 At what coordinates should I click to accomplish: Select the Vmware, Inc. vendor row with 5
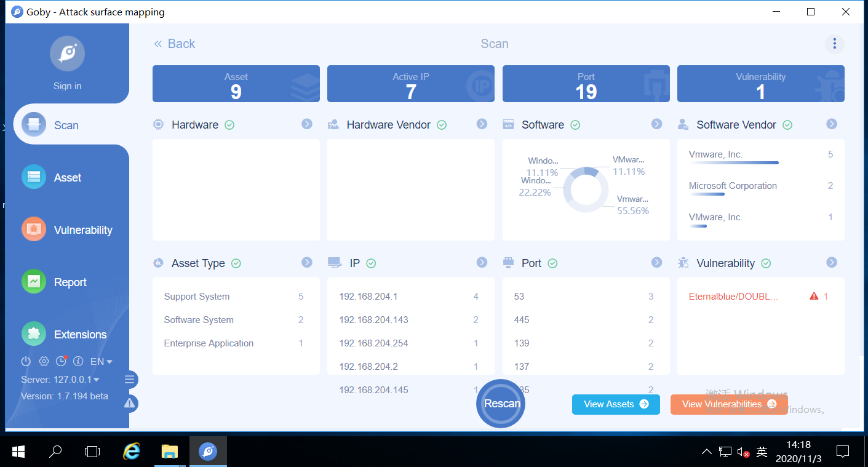pyautogui.click(x=761, y=158)
